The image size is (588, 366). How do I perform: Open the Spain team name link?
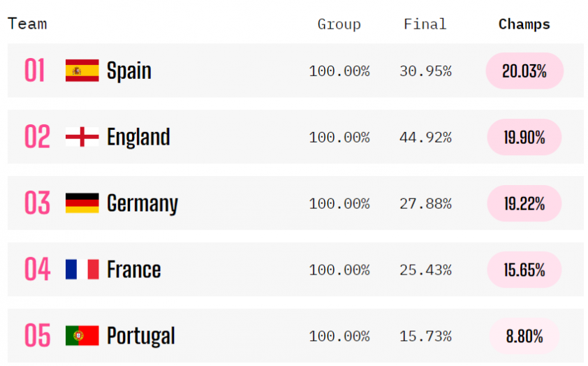128,71
